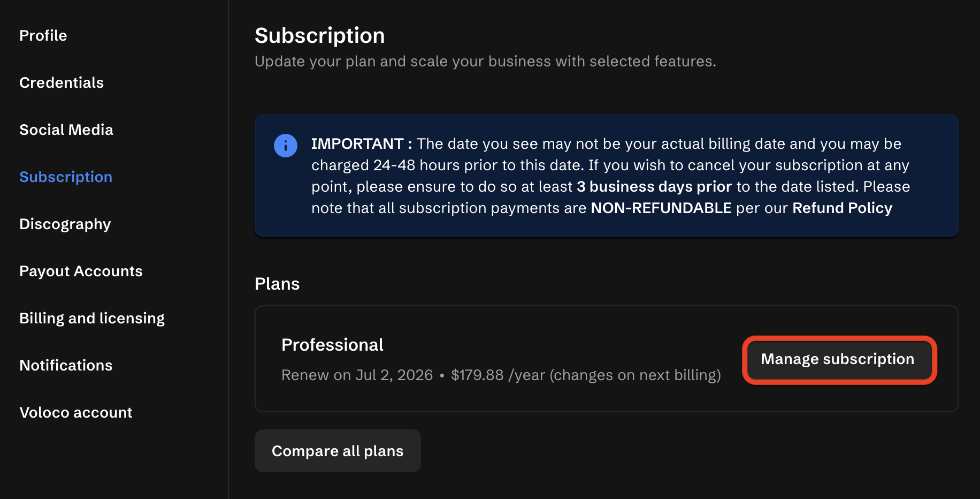980x499 pixels.
Task: Click the renewal date text Jul 2, 2026
Action: [x=394, y=375]
